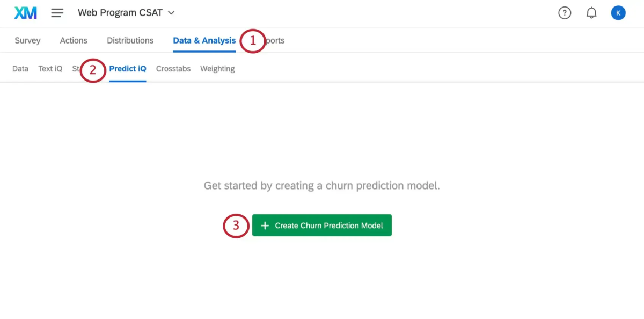Click the numbered callout badge labeled 3
This screenshot has width=644, height=319.
click(x=235, y=226)
